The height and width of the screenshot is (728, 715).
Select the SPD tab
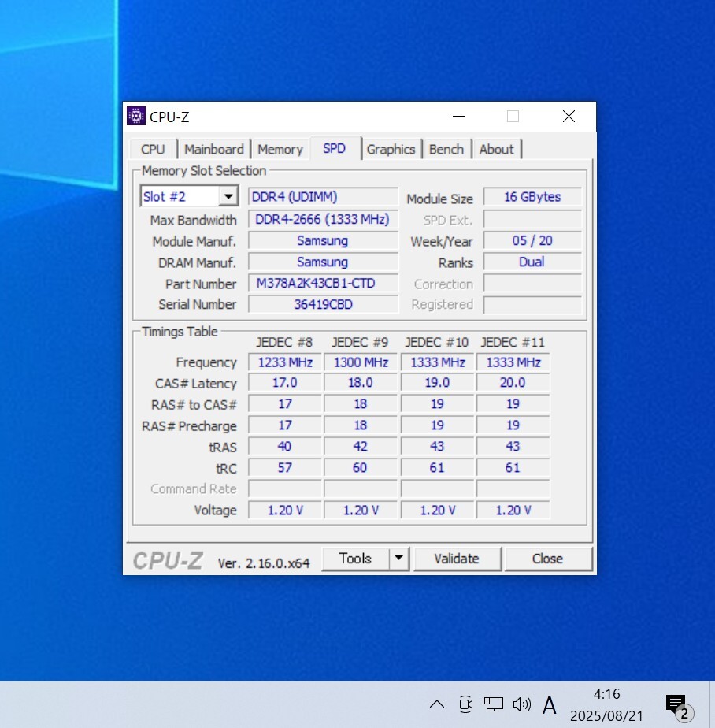pos(334,148)
